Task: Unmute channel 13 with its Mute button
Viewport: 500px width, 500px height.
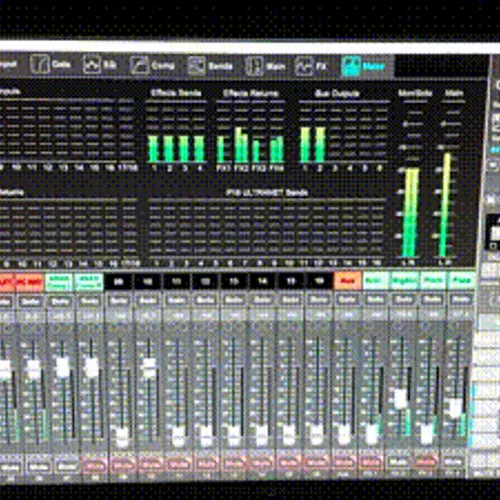Action: 234,464
